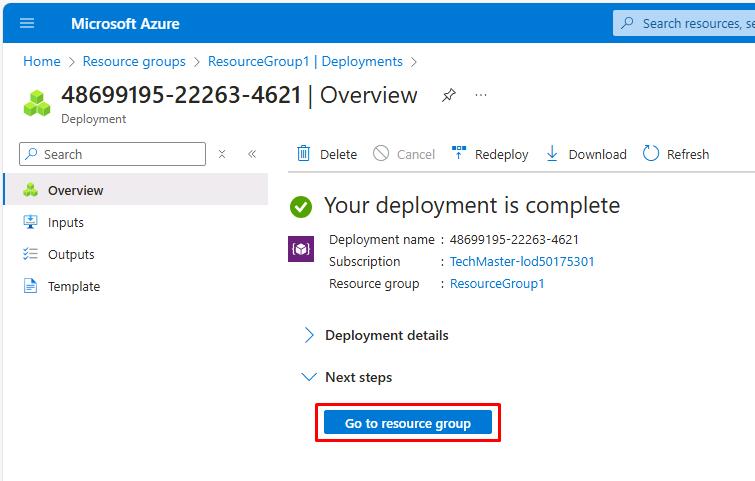Refresh the deployment overview
Viewport: 755px width, 481px height.
click(676, 154)
